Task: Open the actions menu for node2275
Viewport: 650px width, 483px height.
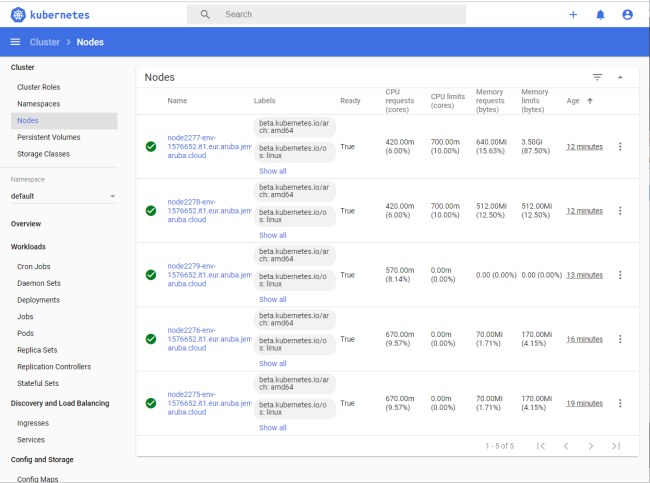Action: click(x=620, y=403)
